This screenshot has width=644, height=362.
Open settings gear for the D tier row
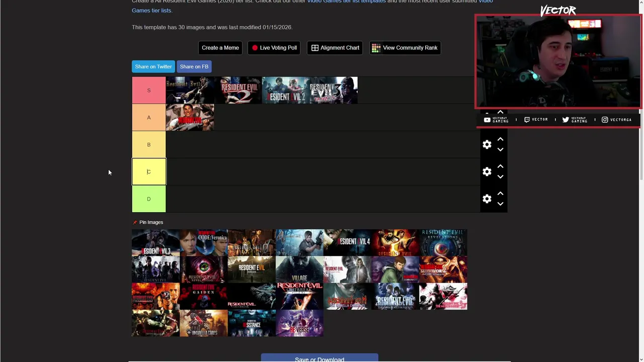[x=487, y=199]
